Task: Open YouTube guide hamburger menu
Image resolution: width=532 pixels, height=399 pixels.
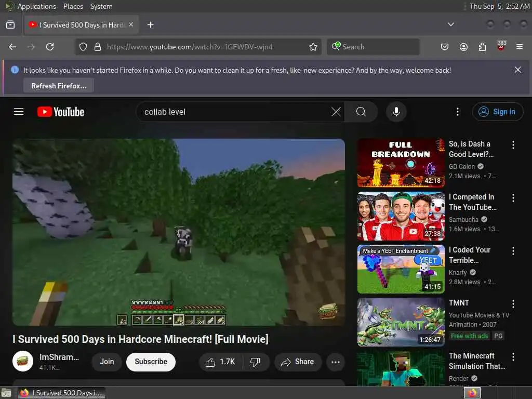Action: point(19,112)
